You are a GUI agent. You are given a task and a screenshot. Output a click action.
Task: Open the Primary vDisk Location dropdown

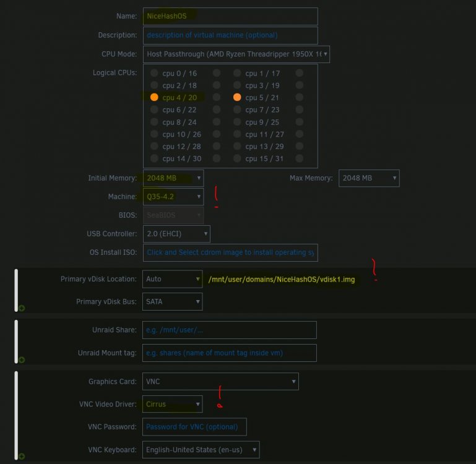(173, 279)
